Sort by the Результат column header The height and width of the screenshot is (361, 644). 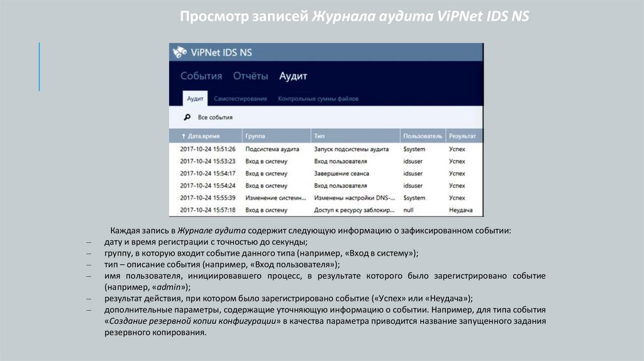(465, 136)
